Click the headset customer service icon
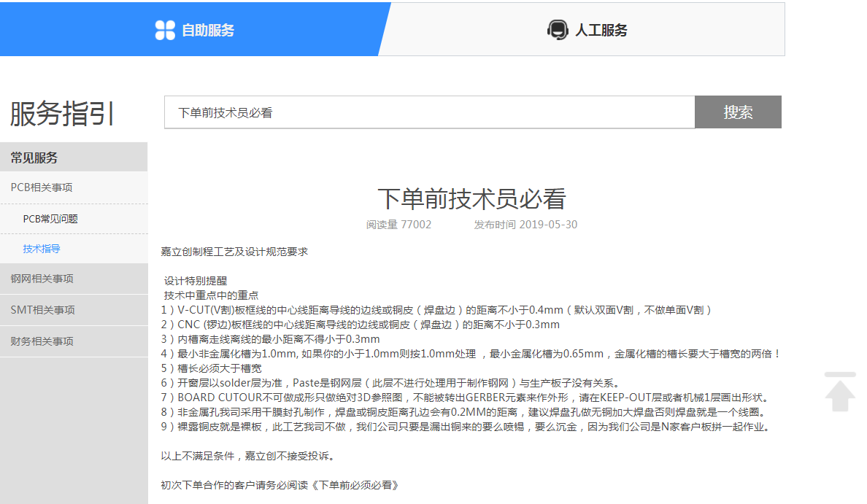The width and height of the screenshot is (867, 504). [x=558, y=30]
